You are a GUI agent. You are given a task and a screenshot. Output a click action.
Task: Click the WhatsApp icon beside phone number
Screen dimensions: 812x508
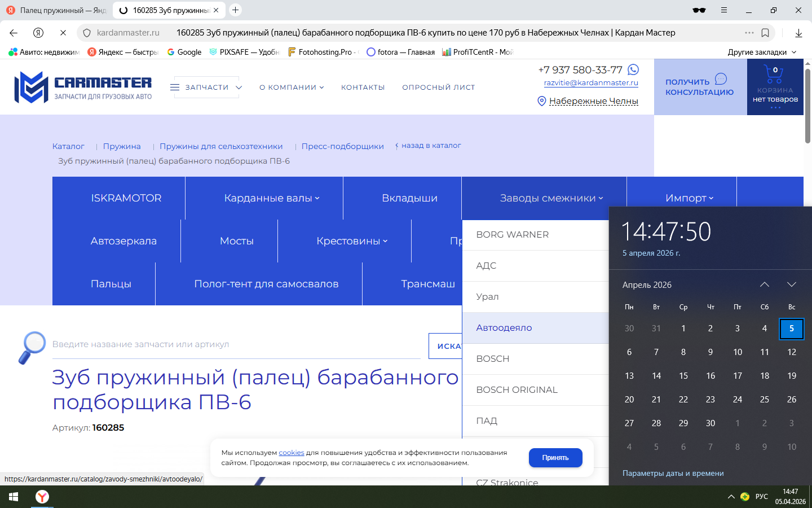pos(633,69)
